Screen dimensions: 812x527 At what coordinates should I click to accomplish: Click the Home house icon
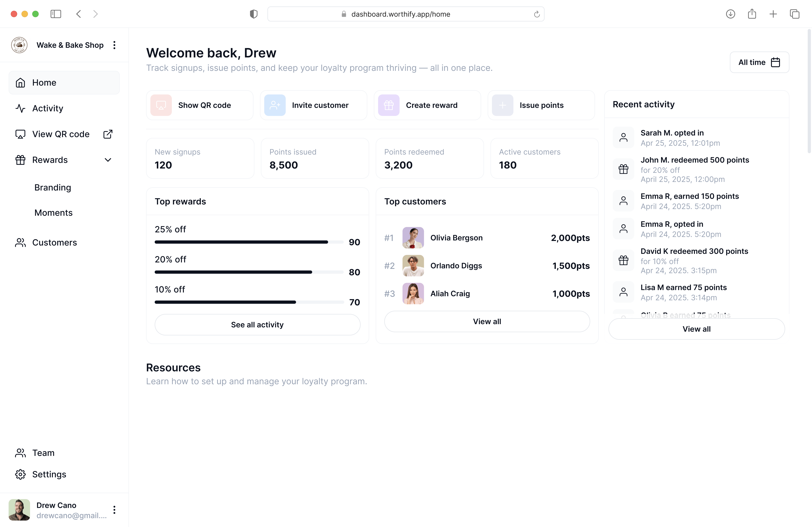(x=20, y=82)
